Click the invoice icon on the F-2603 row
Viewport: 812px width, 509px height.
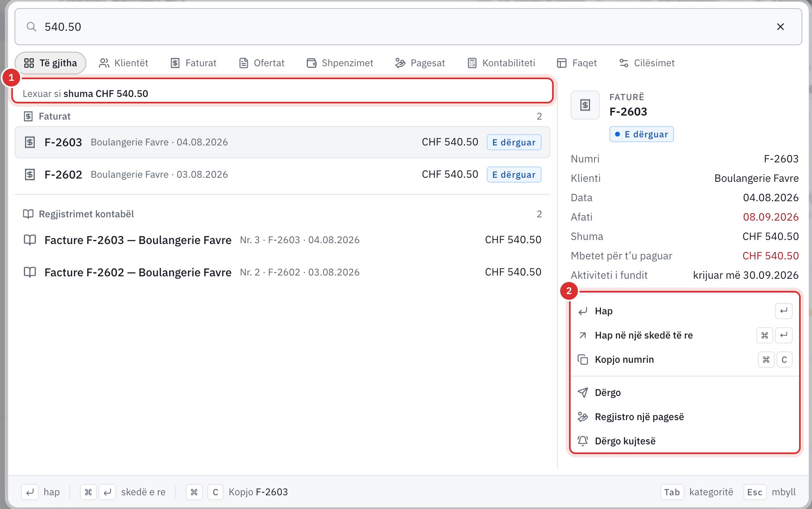click(x=30, y=142)
